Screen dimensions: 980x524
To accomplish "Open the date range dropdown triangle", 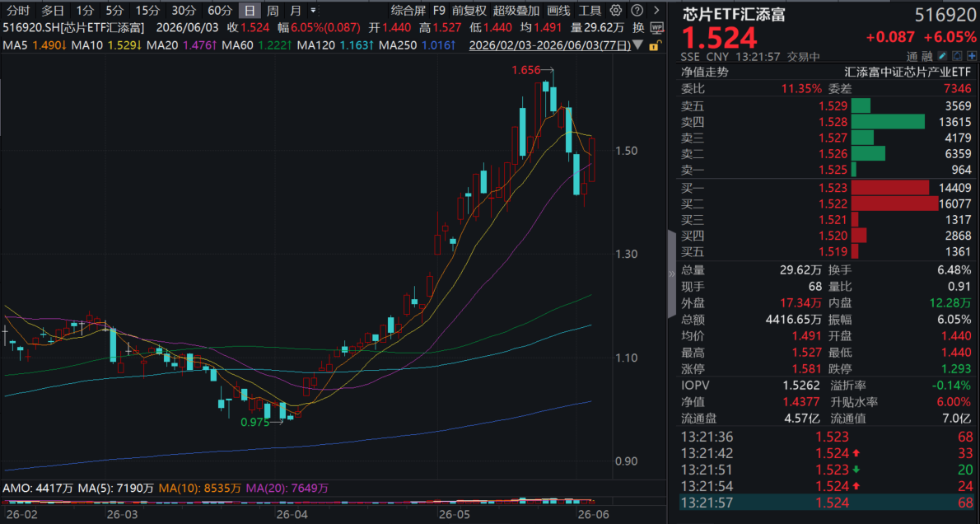I will click(637, 45).
